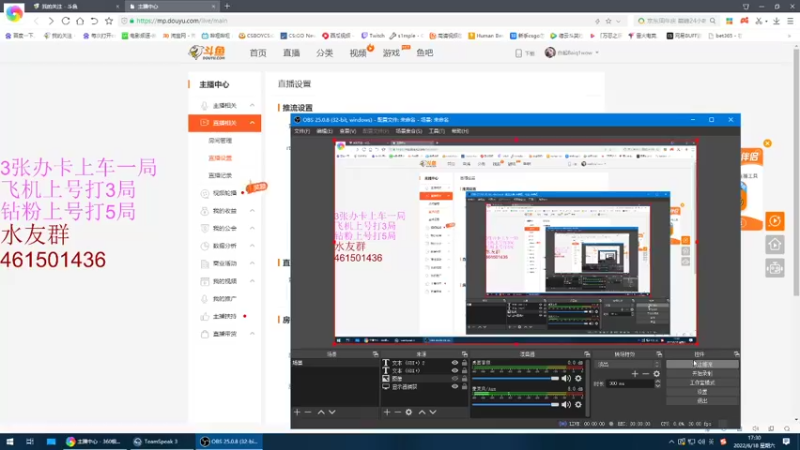Toggle visibility of 文本 (GDI+) 2 source
This screenshot has width=800, height=450.
[455, 363]
